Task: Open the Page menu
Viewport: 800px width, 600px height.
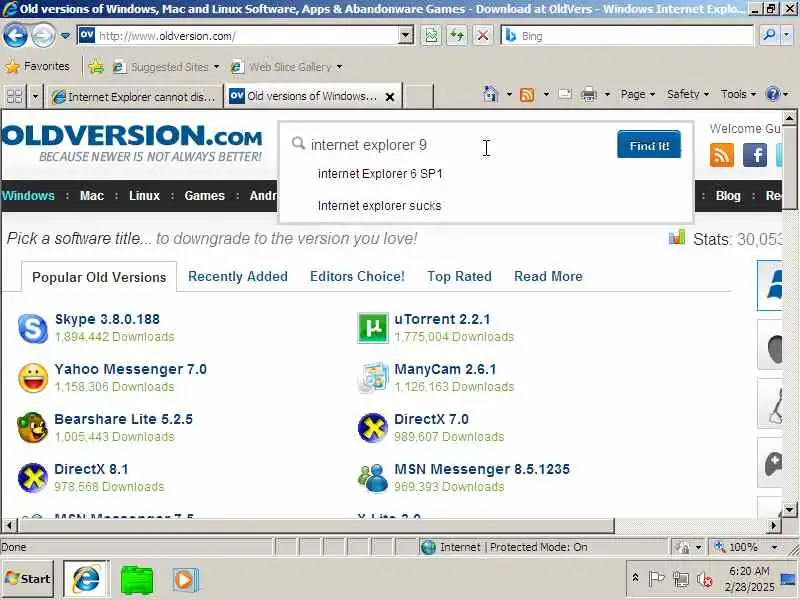Action: click(638, 94)
